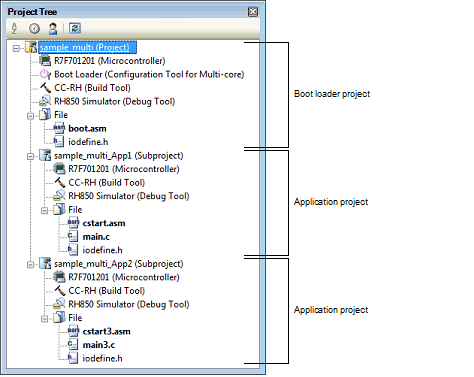Collapse the boot loader File folder
The image size is (474, 377).
tap(30, 116)
